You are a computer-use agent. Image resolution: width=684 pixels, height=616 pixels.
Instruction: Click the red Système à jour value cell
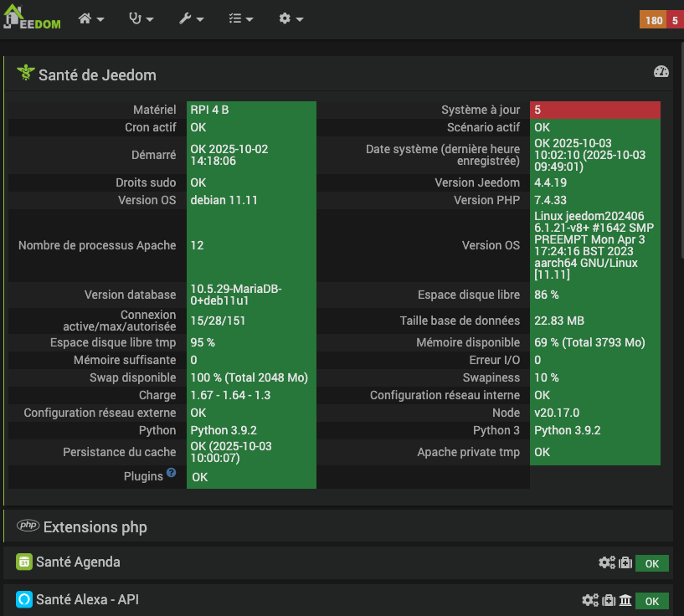click(x=594, y=110)
